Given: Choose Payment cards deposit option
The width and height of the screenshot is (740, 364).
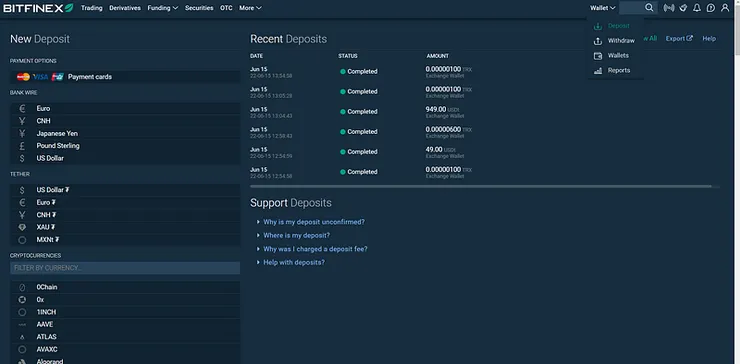Looking at the screenshot, I should click(125, 77).
